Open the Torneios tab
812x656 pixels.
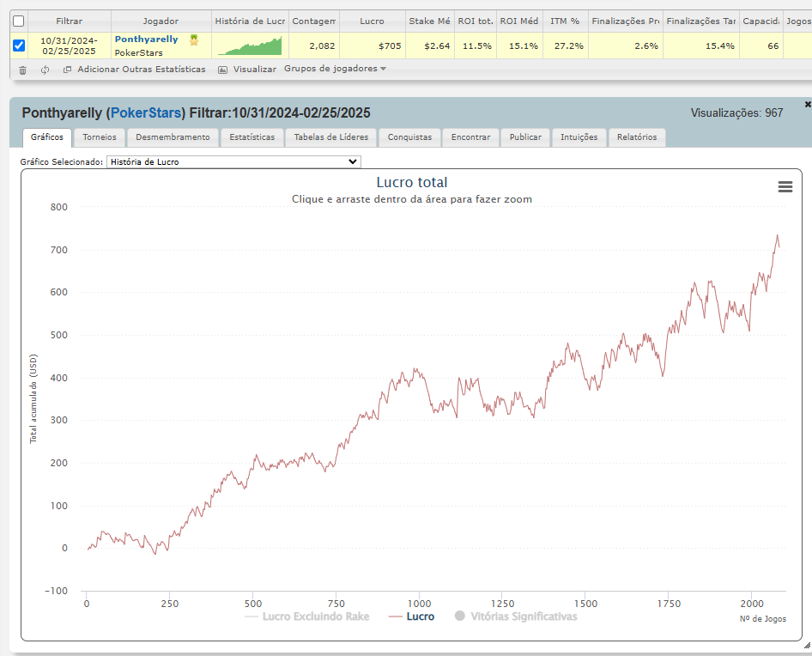tap(100, 137)
